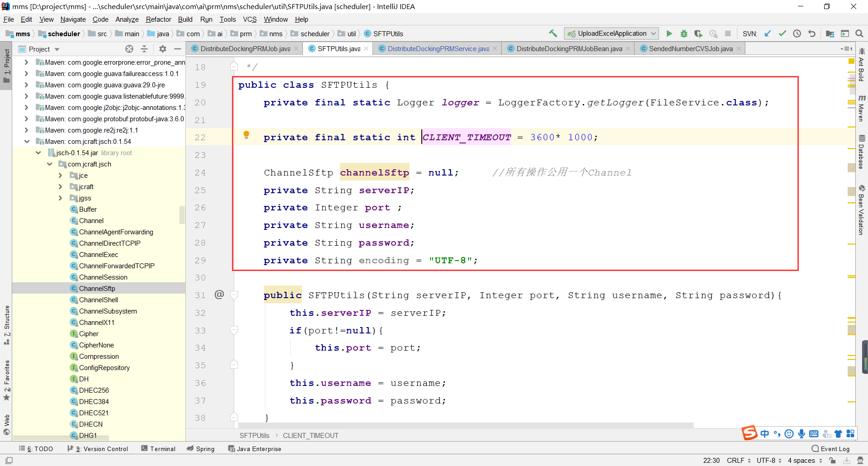Toggle tool window buttons icon at bottom-left
Screen dimensions: 868x466
point(9,460)
